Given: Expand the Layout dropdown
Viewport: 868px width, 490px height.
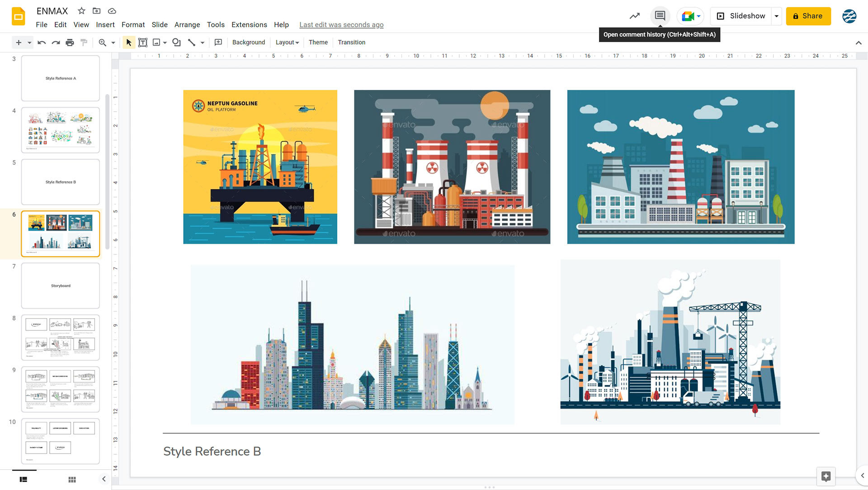Looking at the screenshot, I should 287,42.
